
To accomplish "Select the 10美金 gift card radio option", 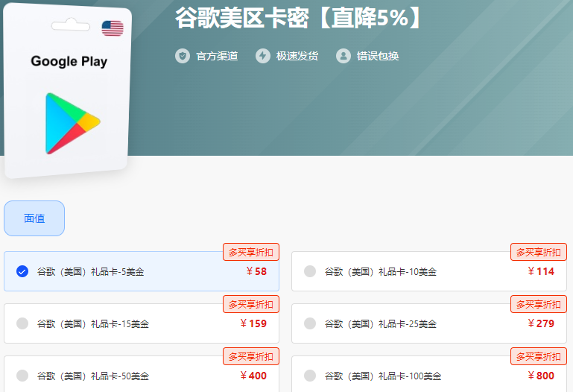I will [x=310, y=271].
